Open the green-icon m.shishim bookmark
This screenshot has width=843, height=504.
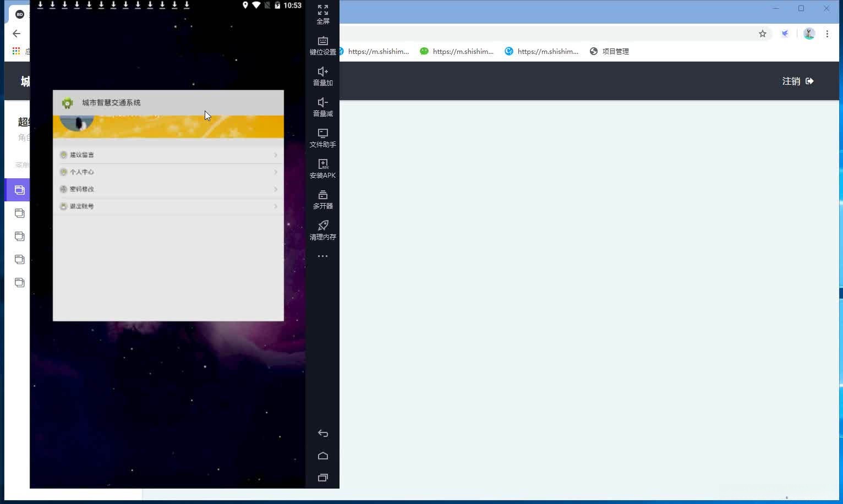(457, 51)
